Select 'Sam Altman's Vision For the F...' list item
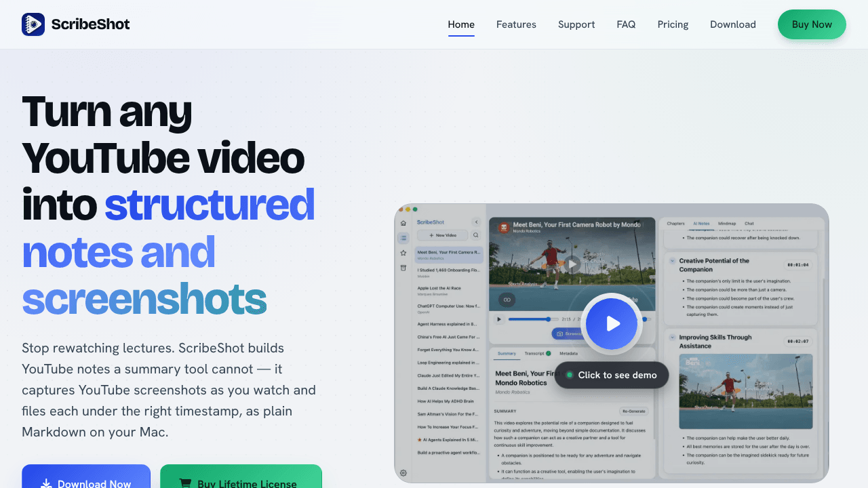Viewport: 868px width, 488px height. [x=449, y=414]
